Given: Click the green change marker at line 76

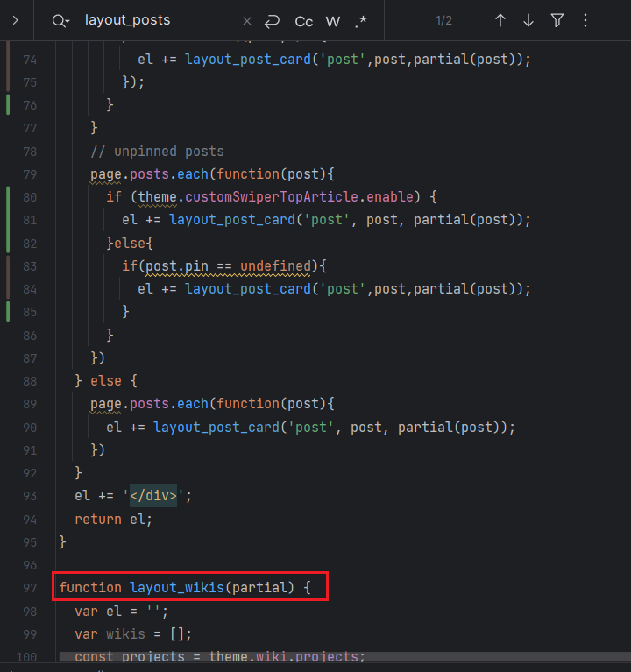Looking at the screenshot, I should (8, 104).
